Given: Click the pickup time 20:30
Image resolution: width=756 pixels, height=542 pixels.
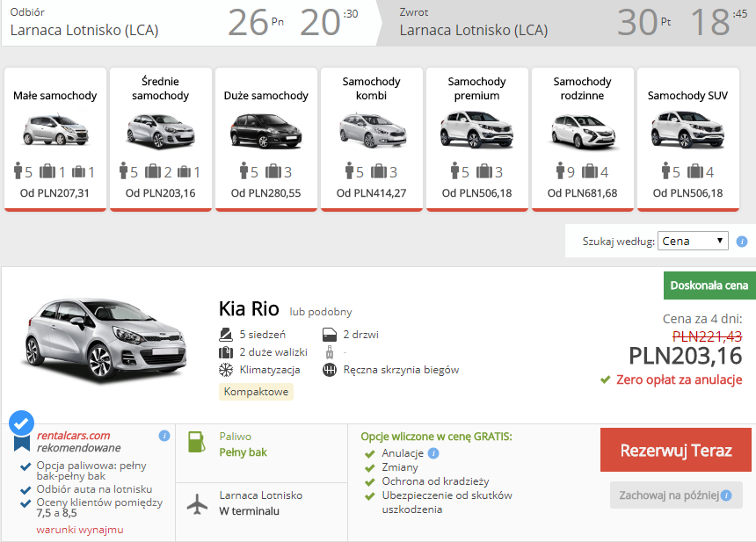Looking at the screenshot, I should [329, 22].
